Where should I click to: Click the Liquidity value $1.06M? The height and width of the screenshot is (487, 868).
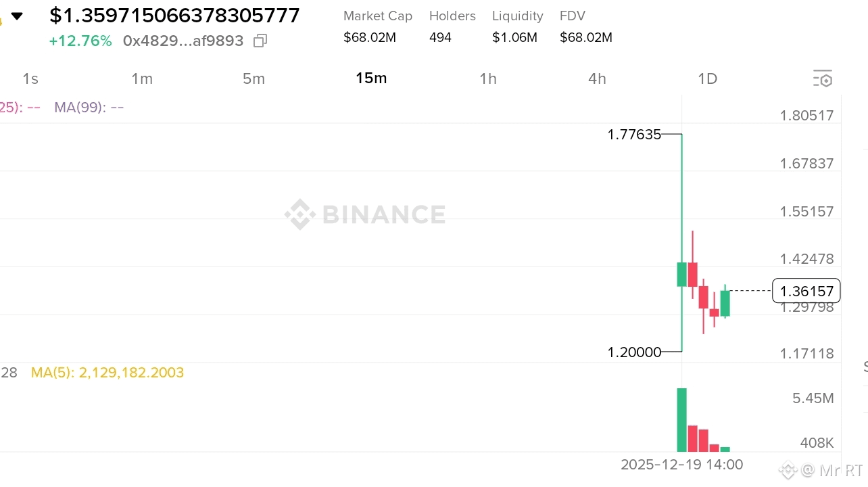click(514, 37)
